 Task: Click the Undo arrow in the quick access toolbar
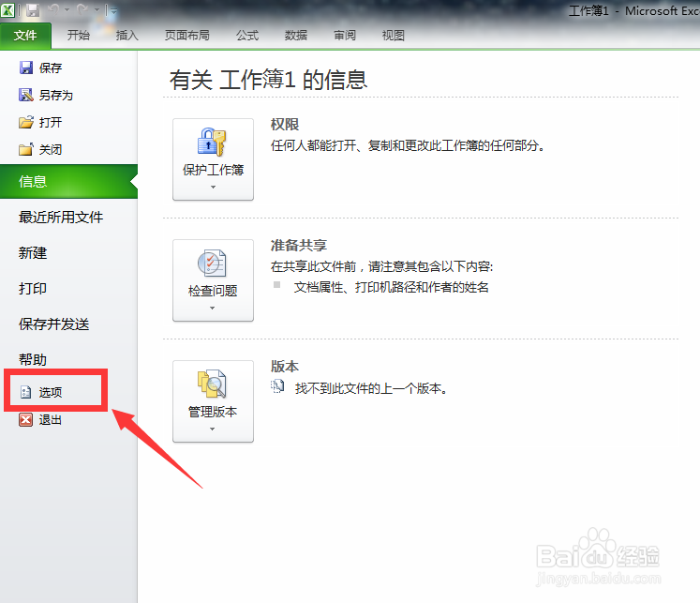[x=54, y=9]
